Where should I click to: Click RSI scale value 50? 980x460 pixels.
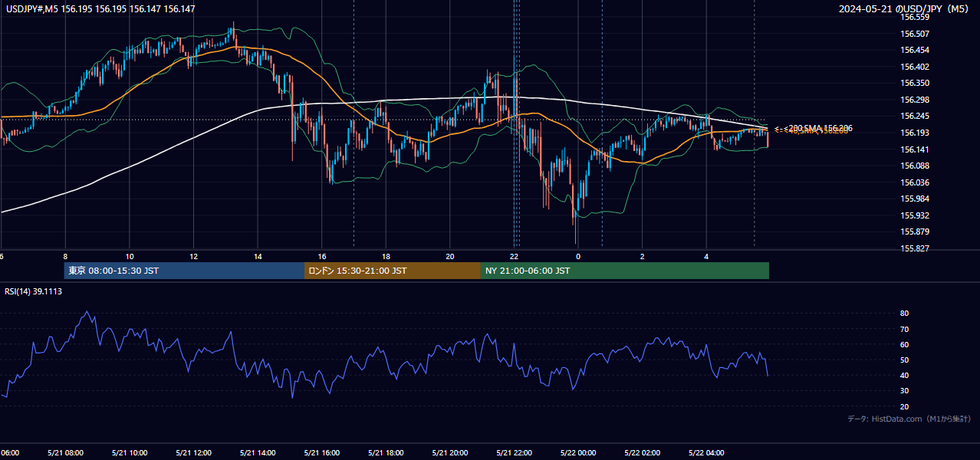click(x=905, y=360)
